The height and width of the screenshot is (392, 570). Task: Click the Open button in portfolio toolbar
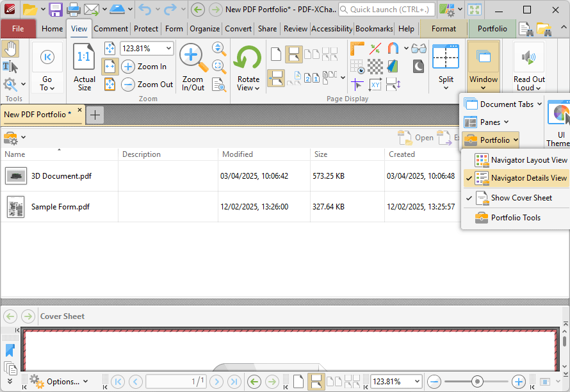pos(416,138)
